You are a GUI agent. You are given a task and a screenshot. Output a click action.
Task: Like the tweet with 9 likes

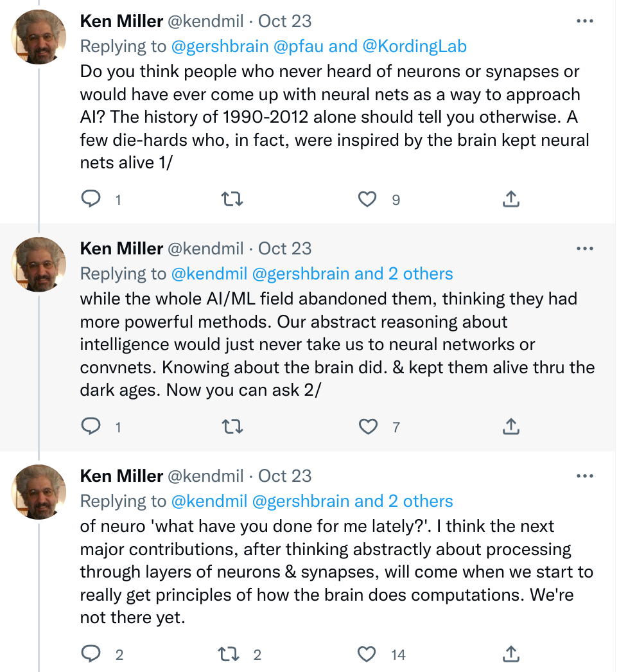(367, 199)
